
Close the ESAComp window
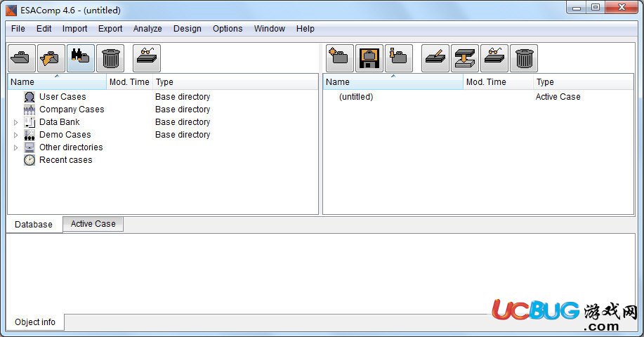click(622, 8)
